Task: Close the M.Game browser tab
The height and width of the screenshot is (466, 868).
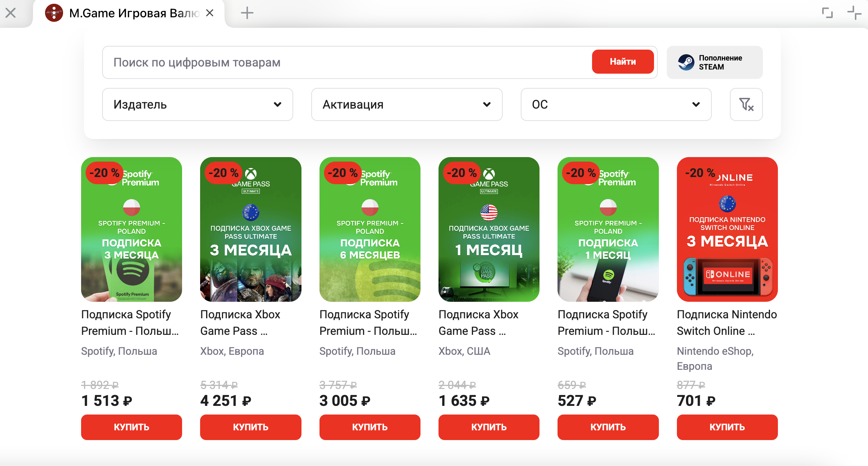Action: pyautogui.click(x=210, y=13)
